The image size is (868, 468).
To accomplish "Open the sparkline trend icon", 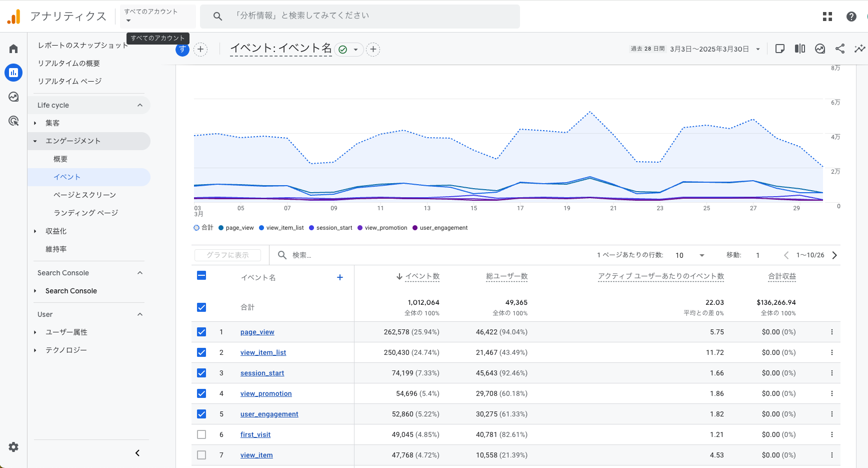I will pyautogui.click(x=859, y=49).
